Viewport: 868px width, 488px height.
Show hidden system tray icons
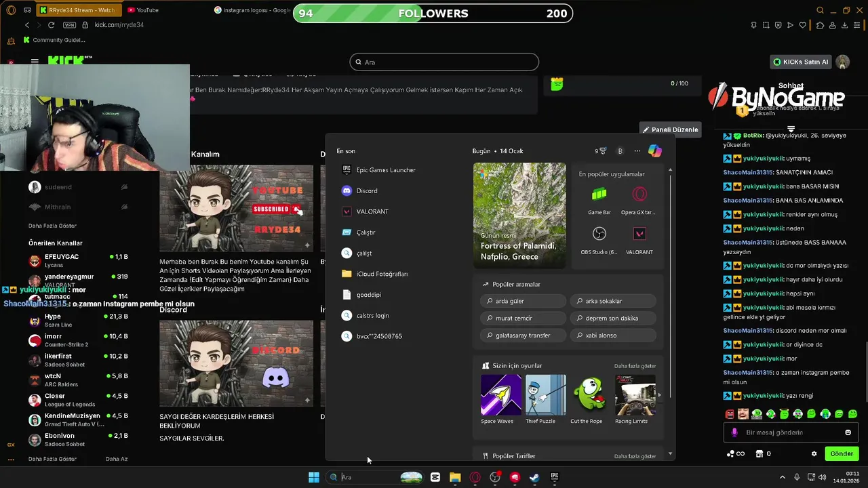[x=782, y=477]
